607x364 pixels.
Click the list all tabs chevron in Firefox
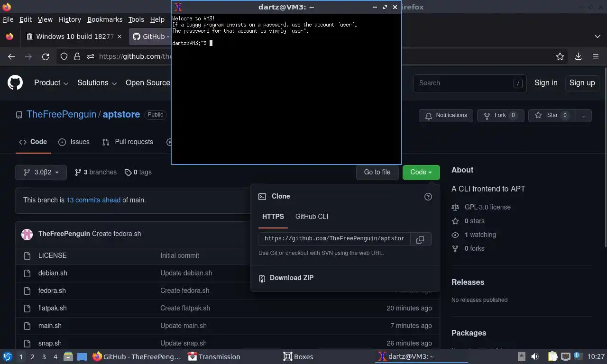[x=598, y=36]
